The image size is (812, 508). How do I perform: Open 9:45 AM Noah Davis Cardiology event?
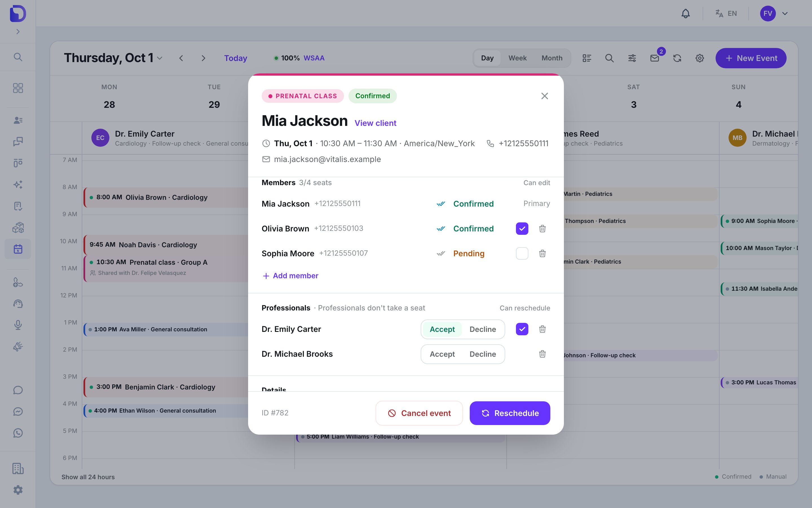[x=166, y=245]
